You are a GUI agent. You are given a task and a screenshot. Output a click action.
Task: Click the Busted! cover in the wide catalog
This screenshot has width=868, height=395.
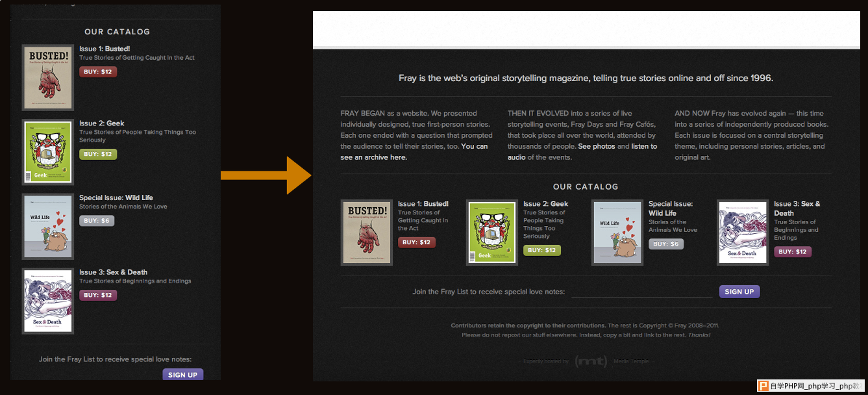tap(367, 233)
